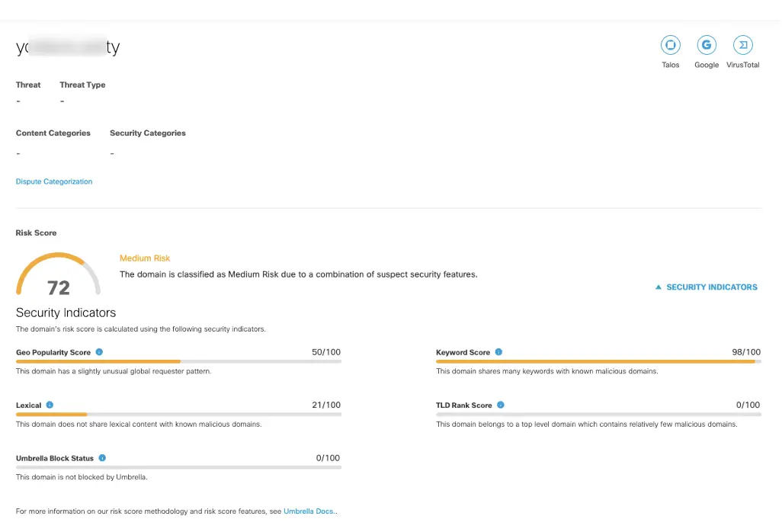Click the Medium Risk label

145,258
